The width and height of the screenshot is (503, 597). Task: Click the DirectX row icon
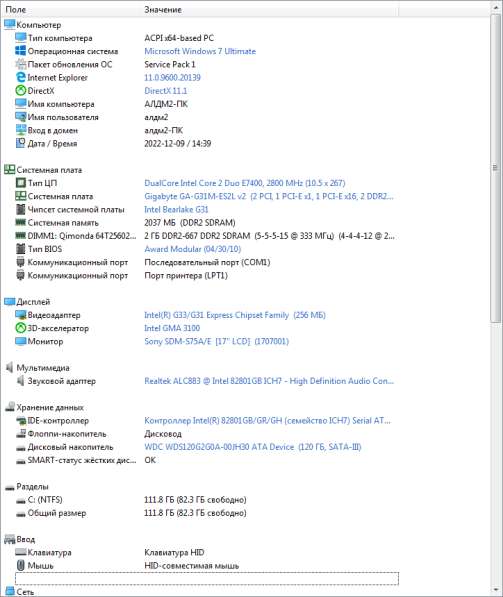pos(20,91)
